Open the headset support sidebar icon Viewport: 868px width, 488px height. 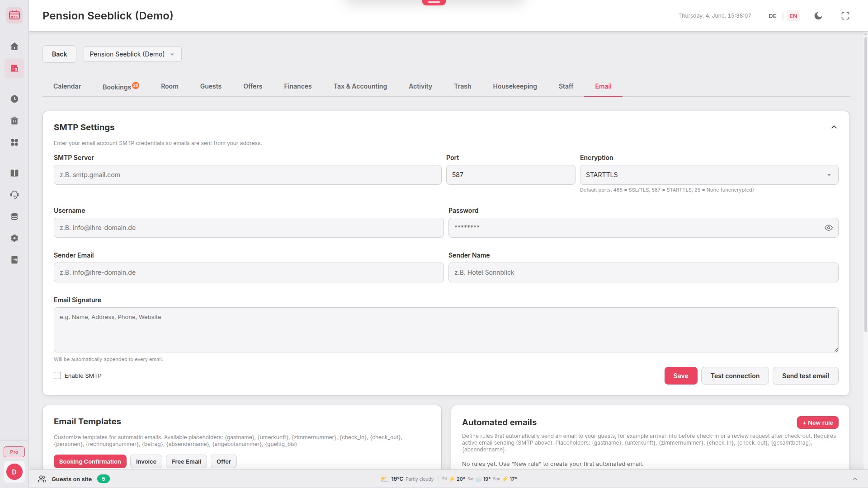(x=14, y=195)
